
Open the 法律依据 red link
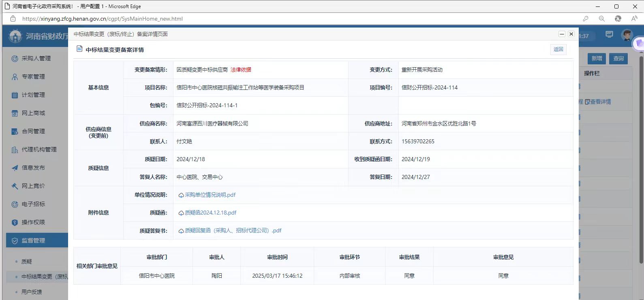[x=241, y=70]
